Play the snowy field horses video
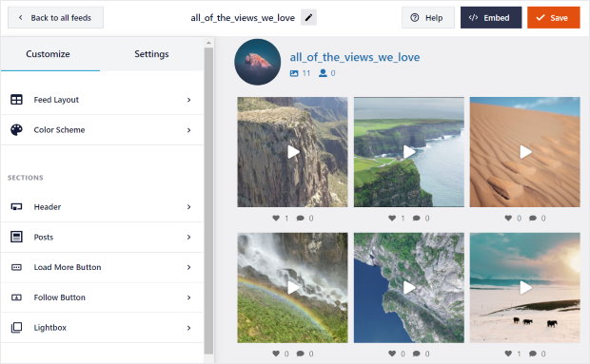Image resolution: width=590 pixels, height=364 pixels. pos(525,288)
